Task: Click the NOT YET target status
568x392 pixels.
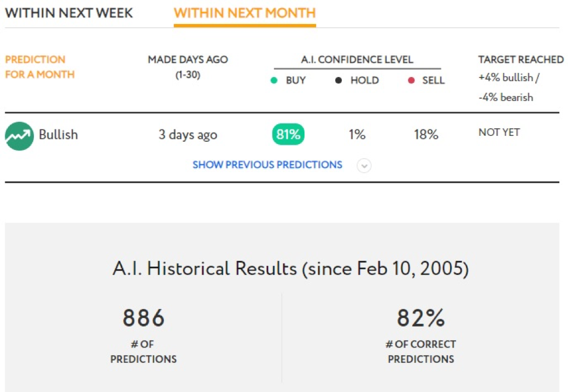Action: (499, 132)
